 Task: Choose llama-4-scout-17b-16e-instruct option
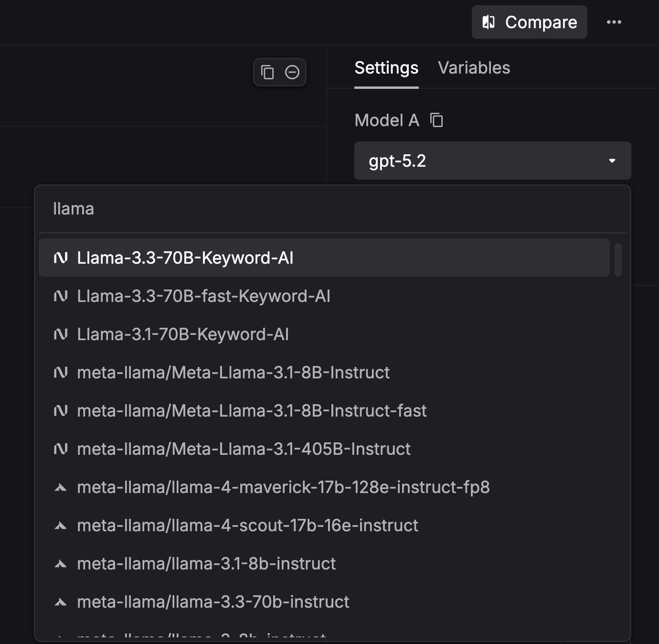coord(247,526)
